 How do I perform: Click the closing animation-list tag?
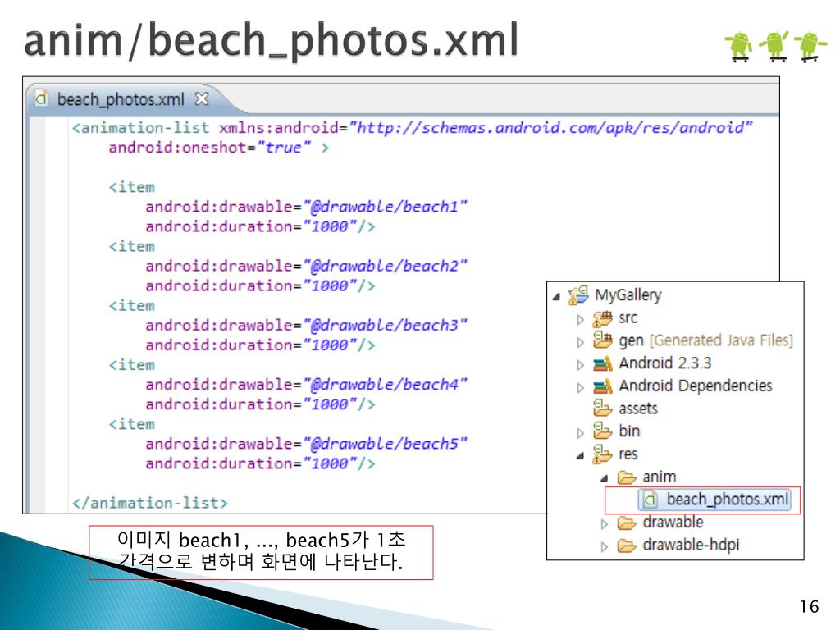[150, 504]
